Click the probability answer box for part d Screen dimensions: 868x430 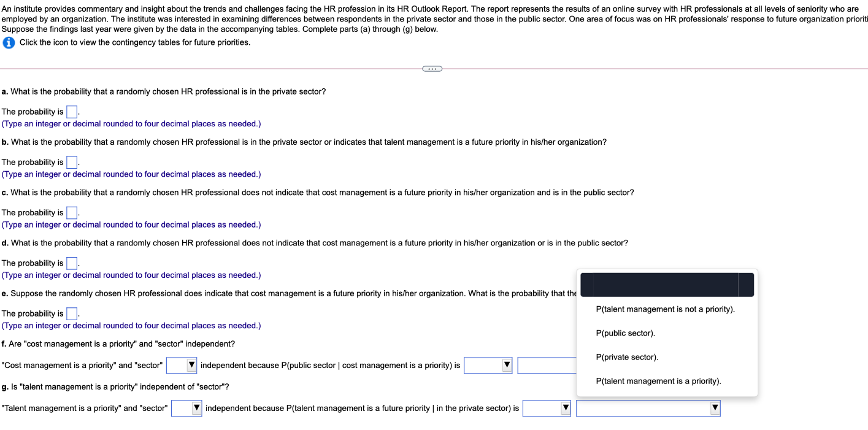(x=71, y=263)
